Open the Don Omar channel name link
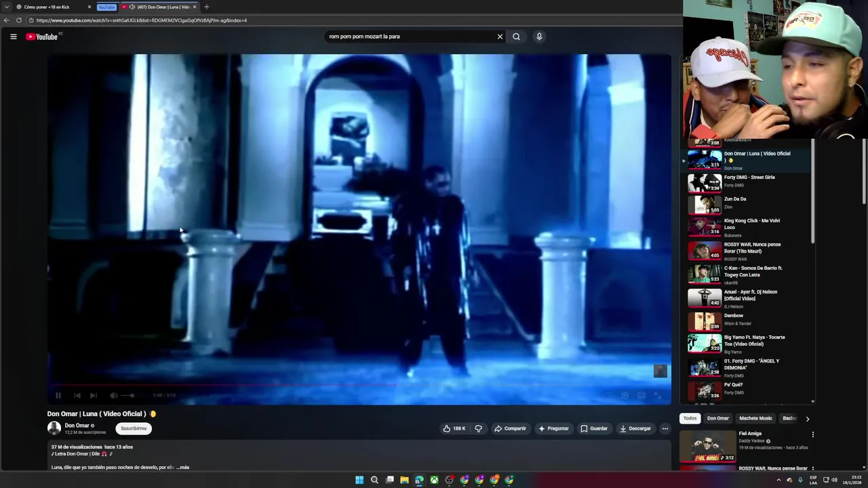 (77, 426)
